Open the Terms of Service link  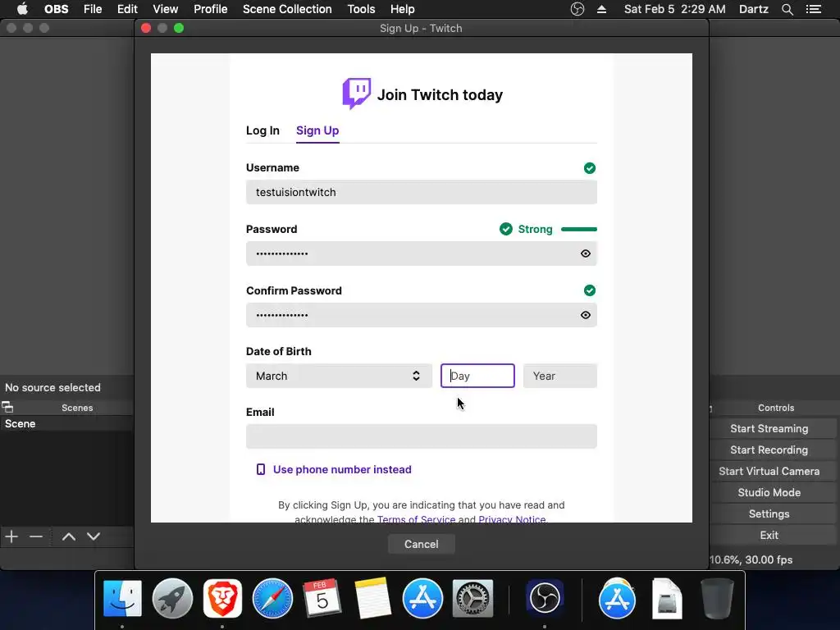pyautogui.click(x=416, y=518)
